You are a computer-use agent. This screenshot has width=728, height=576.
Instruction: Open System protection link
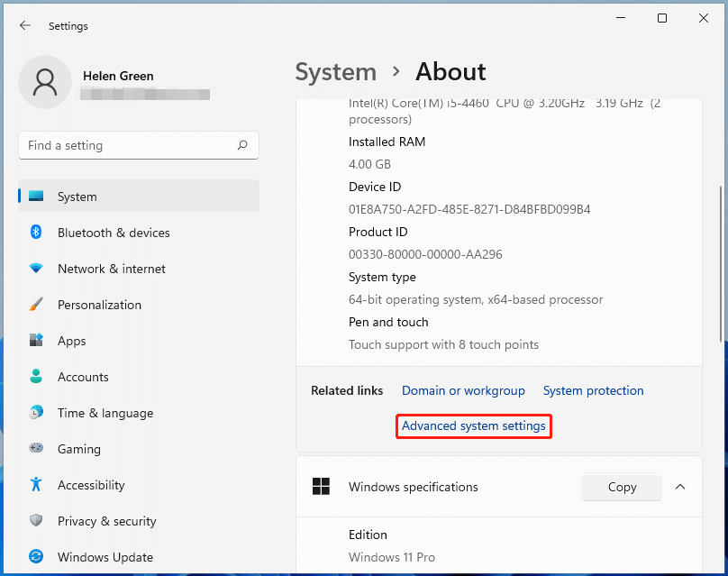tap(593, 390)
